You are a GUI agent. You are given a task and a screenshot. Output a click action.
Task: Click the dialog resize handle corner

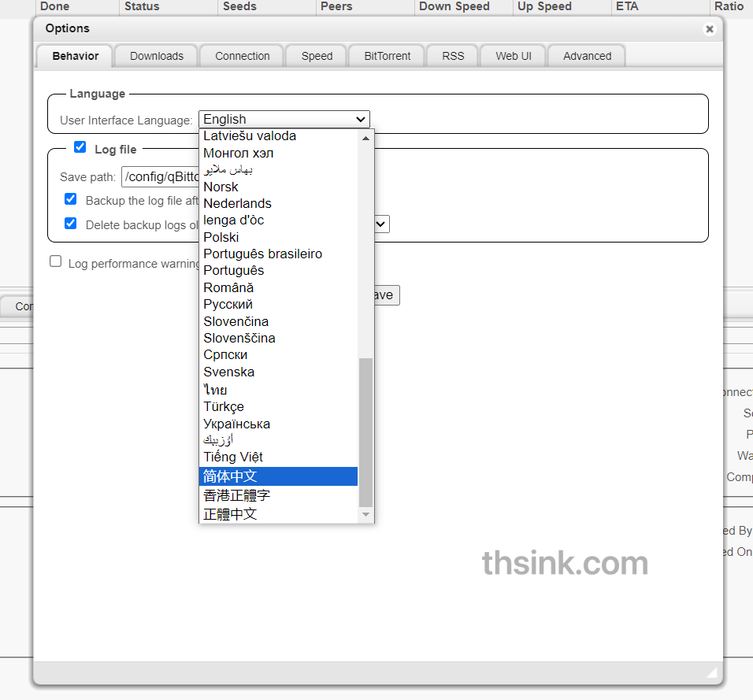pyautogui.click(x=712, y=672)
